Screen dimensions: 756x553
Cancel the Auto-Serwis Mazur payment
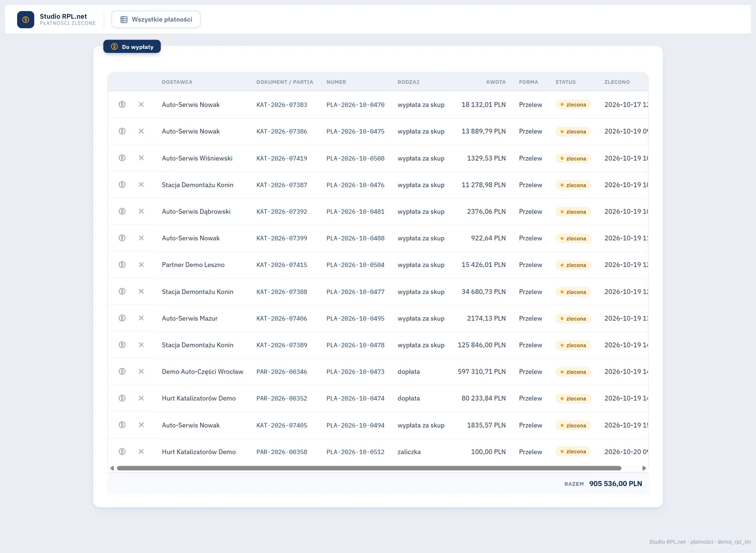click(x=141, y=318)
